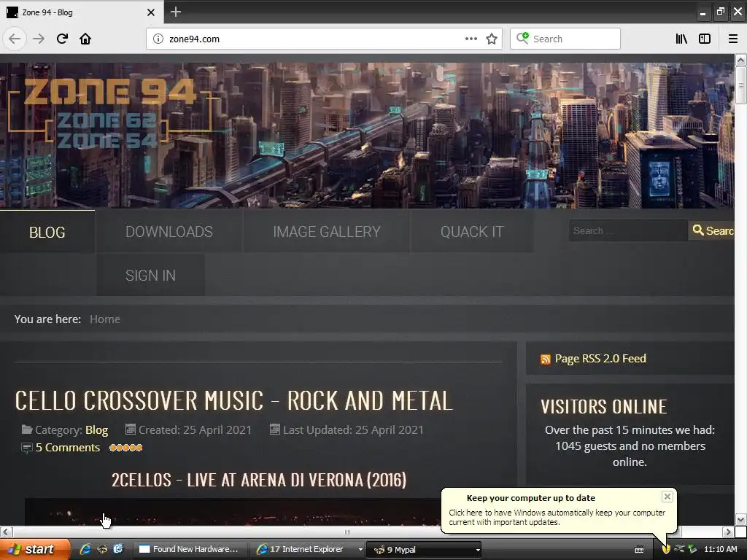Click the vertical scrollbar up arrow
The height and width of the screenshot is (560, 747).
740,60
